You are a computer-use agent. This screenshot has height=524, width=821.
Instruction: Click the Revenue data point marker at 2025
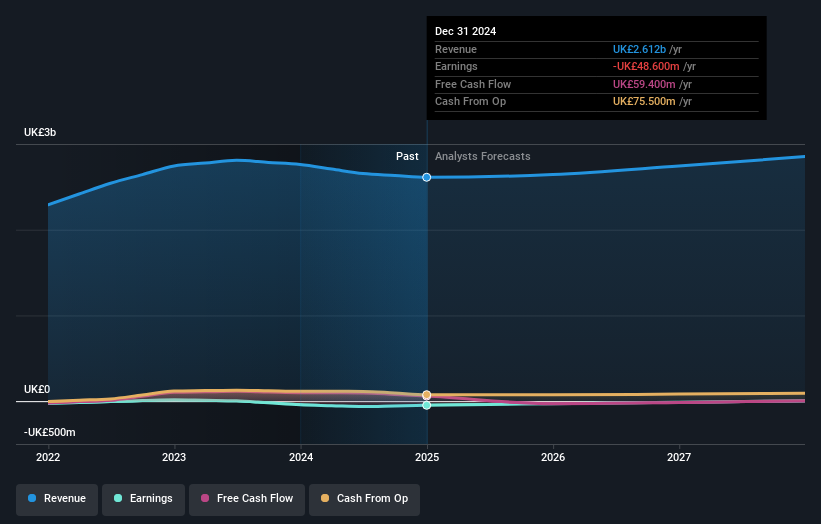tap(427, 177)
